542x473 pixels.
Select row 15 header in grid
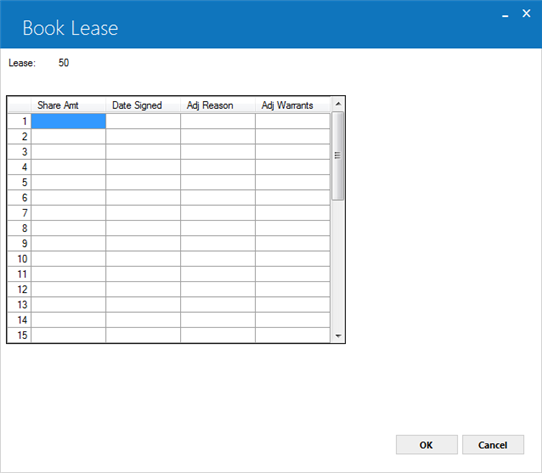coord(19,335)
